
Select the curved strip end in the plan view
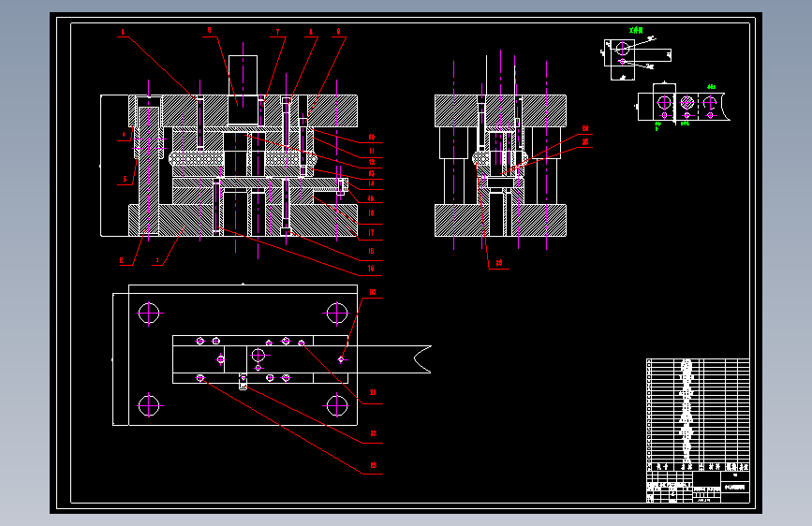422,359
